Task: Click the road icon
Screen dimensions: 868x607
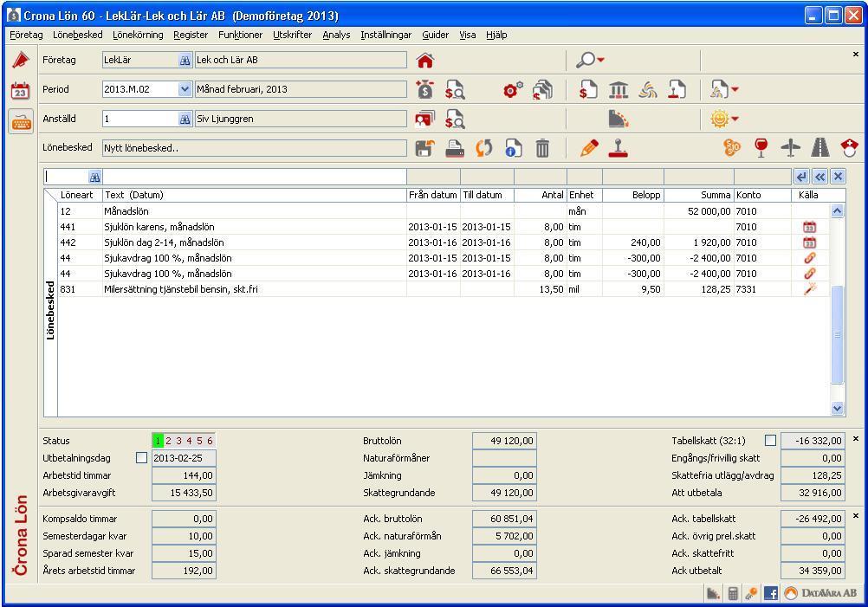Action: [x=819, y=148]
